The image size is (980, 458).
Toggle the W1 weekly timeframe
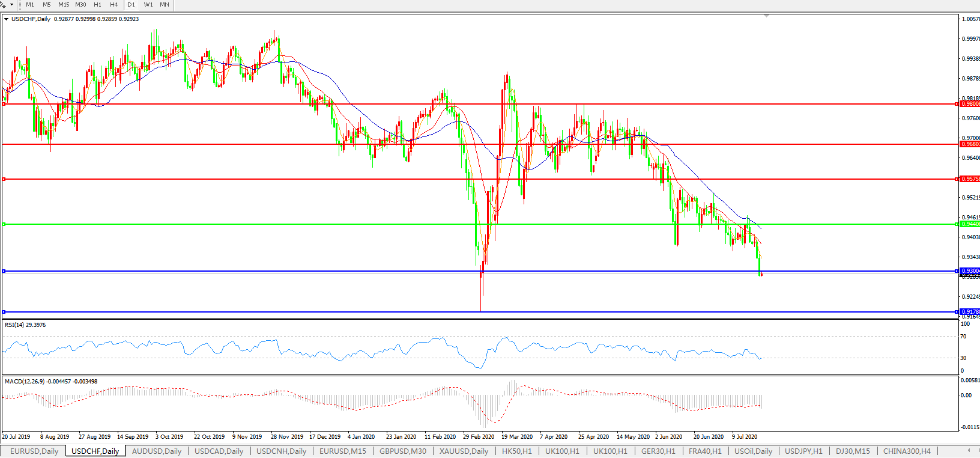(148, 4)
